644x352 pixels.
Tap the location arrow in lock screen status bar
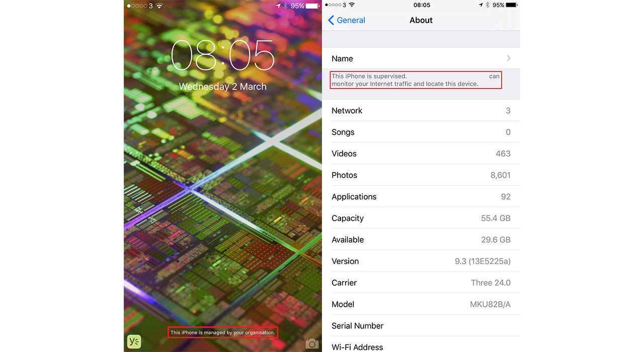pyautogui.click(x=279, y=6)
